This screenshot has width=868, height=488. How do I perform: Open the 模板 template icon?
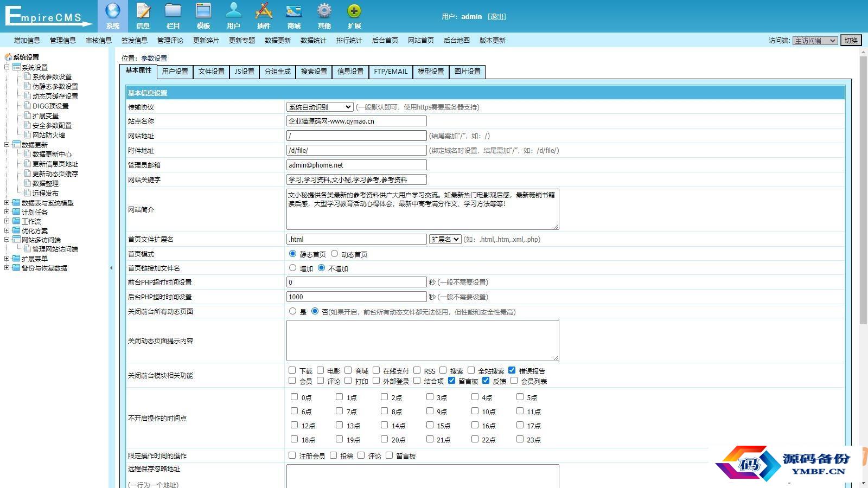(203, 11)
